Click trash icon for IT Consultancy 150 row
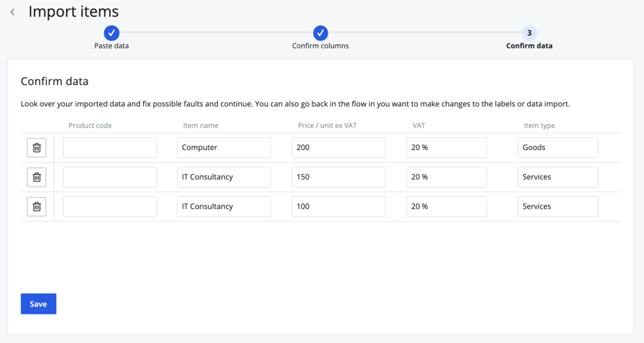The width and height of the screenshot is (644, 343). point(37,177)
